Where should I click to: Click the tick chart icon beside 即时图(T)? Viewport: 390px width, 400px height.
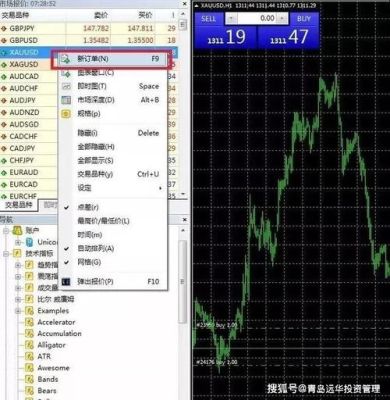tap(66, 86)
